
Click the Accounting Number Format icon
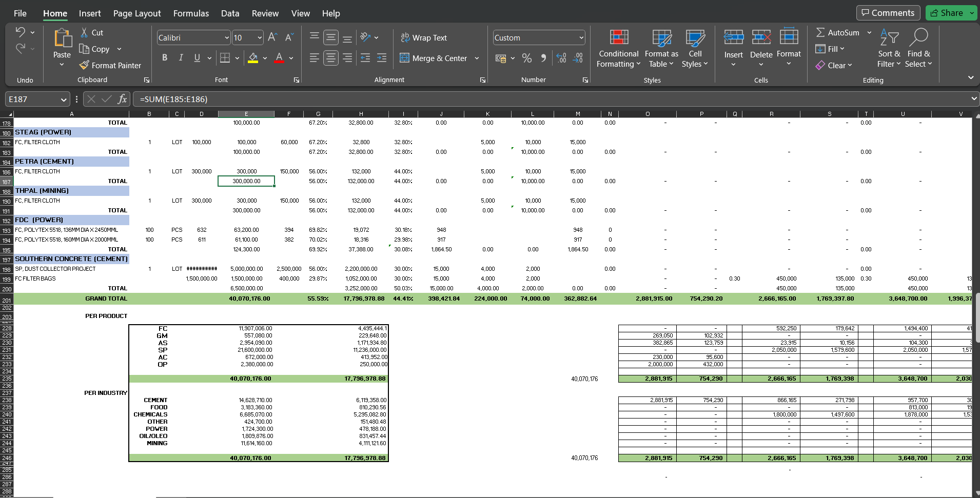click(x=501, y=58)
